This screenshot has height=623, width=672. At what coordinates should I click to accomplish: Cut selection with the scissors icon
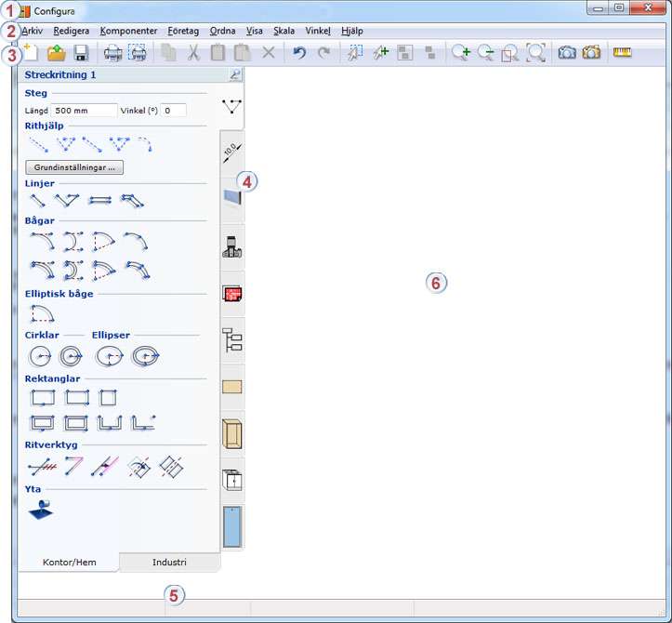click(x=193, y=53)
